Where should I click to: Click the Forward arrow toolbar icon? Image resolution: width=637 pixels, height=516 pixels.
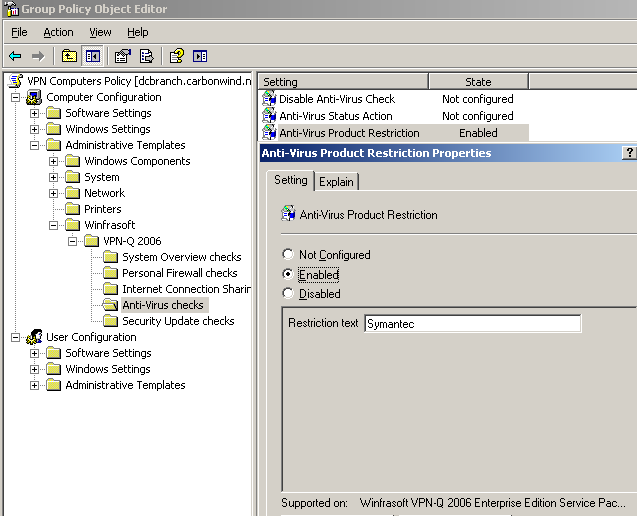38,56
